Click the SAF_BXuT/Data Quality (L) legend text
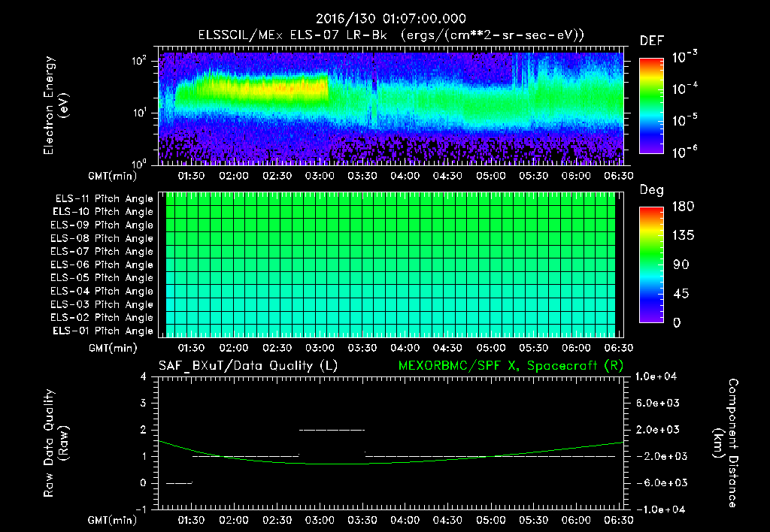The height and width of the screenshot is (532, 770). point(247,365)
